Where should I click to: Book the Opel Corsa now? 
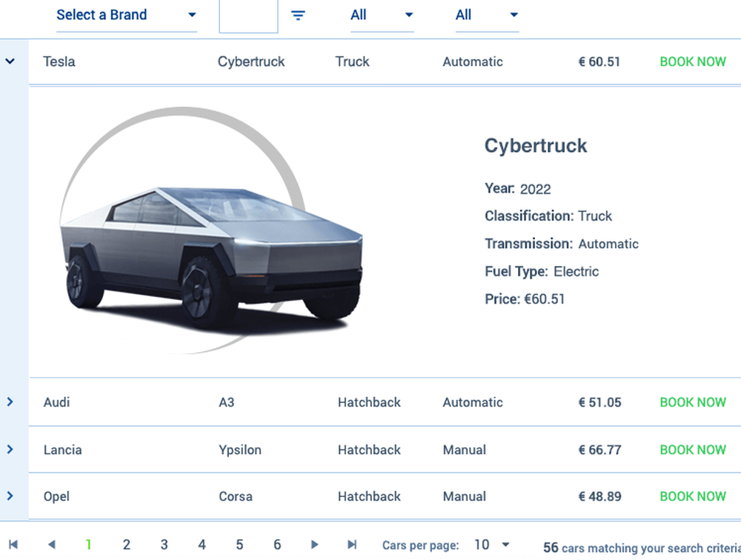pos(693,496)
